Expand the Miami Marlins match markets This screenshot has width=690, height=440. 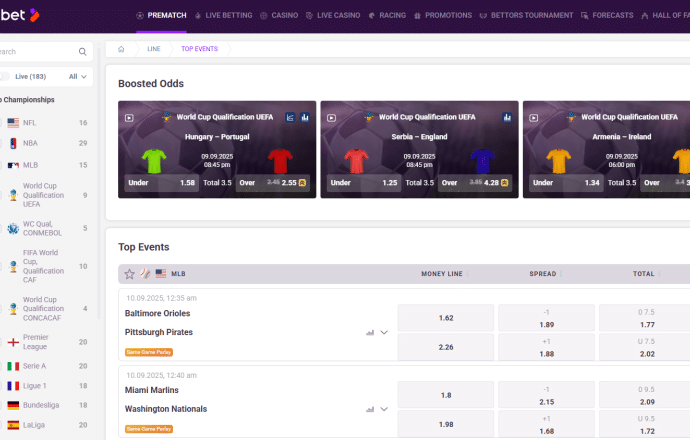click(x=384, y=409)
